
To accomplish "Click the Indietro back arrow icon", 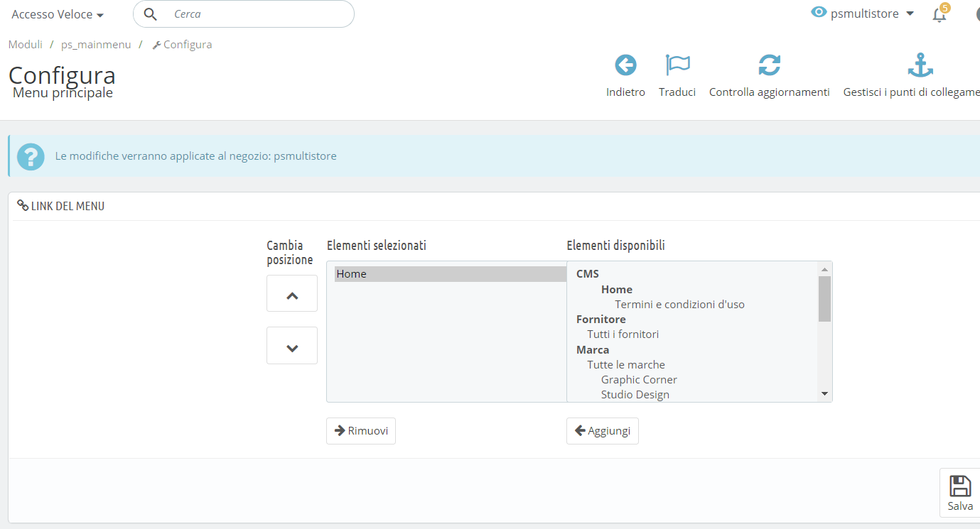I will point(625,65).
